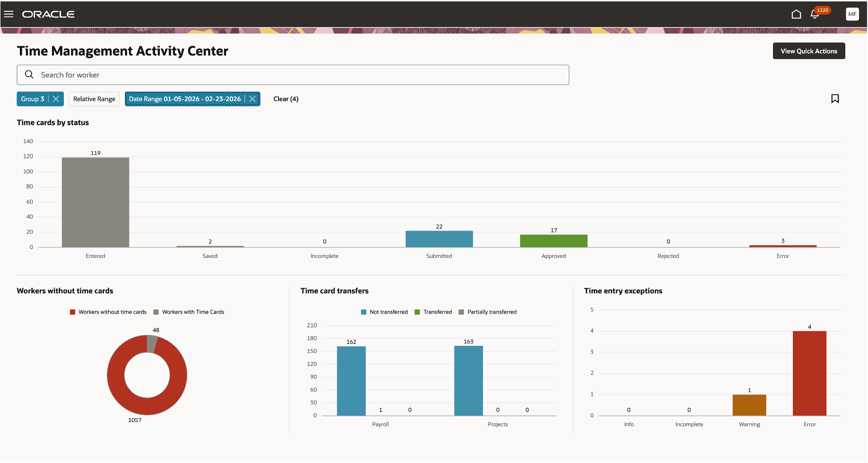Click the Oracle logo
The width and height of the screenshot is (868, 463).
pyautogui.click(x=49, y=14)
